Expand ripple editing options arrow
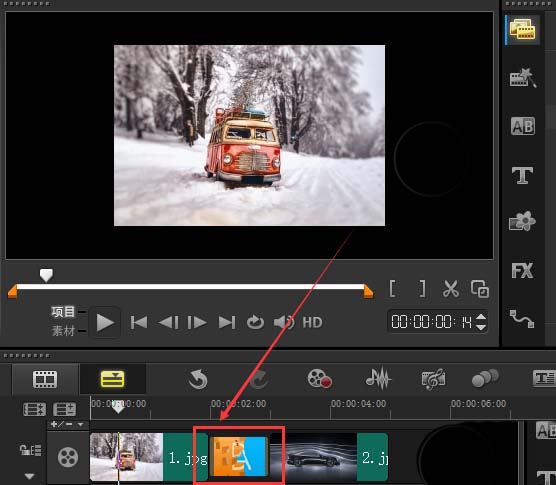This screenshot has height=485, width=556. pos(29,476)
